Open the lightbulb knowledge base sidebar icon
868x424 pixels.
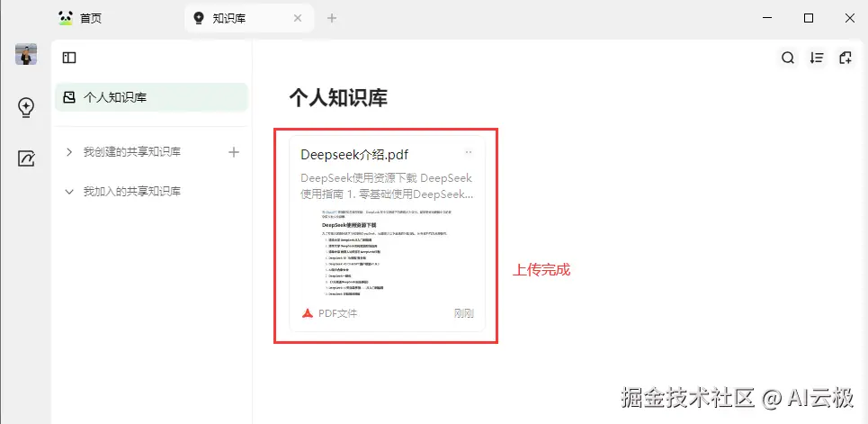(26, 107)
